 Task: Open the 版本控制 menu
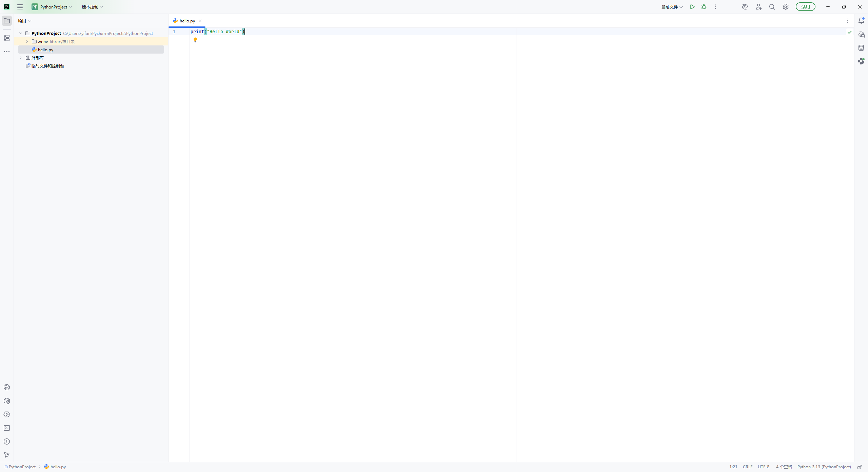[x=92, y=7]
